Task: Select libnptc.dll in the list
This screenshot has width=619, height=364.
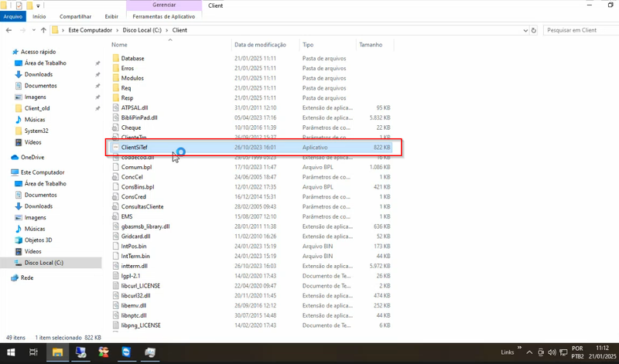Action: [x=134, y=315]
